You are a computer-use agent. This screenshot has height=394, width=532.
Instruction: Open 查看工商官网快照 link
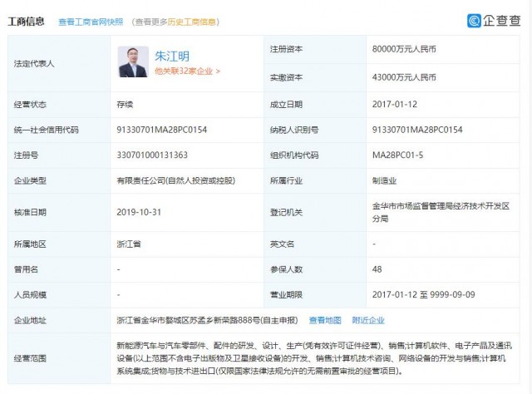91,22
